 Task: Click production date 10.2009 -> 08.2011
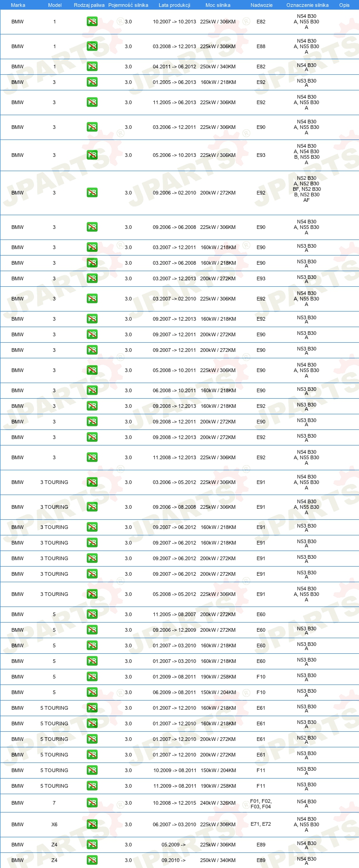[x=174, y=770]
